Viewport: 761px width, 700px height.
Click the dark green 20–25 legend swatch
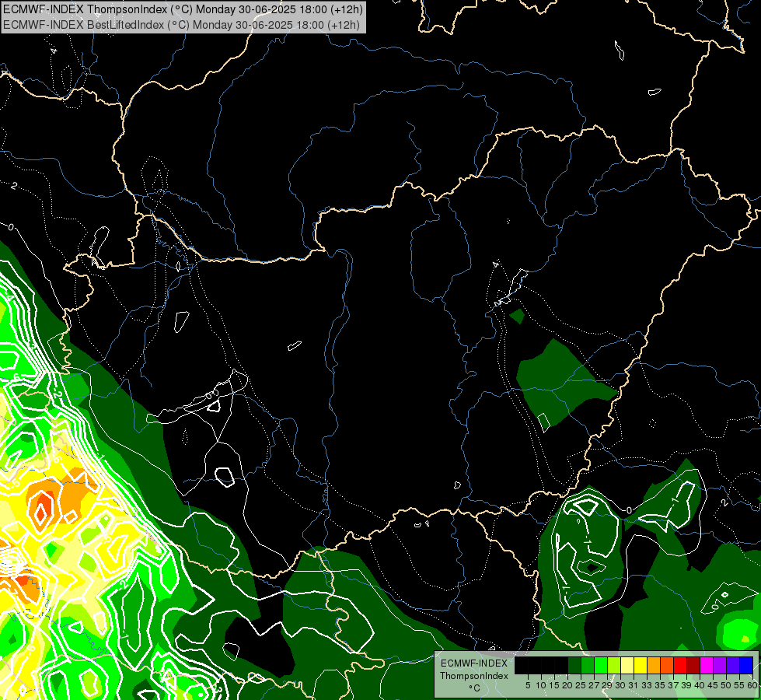click(574, 666)
